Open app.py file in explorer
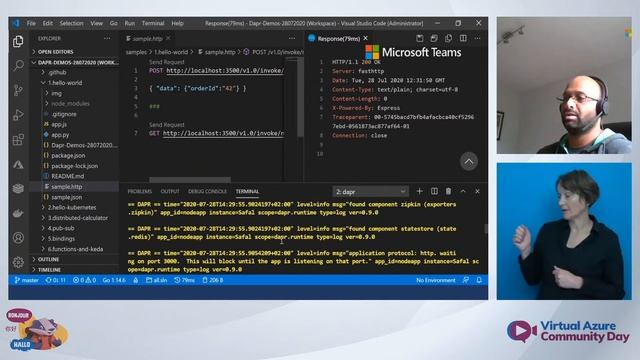The width and height of the screenshot is (640, 360). (60, 135)
